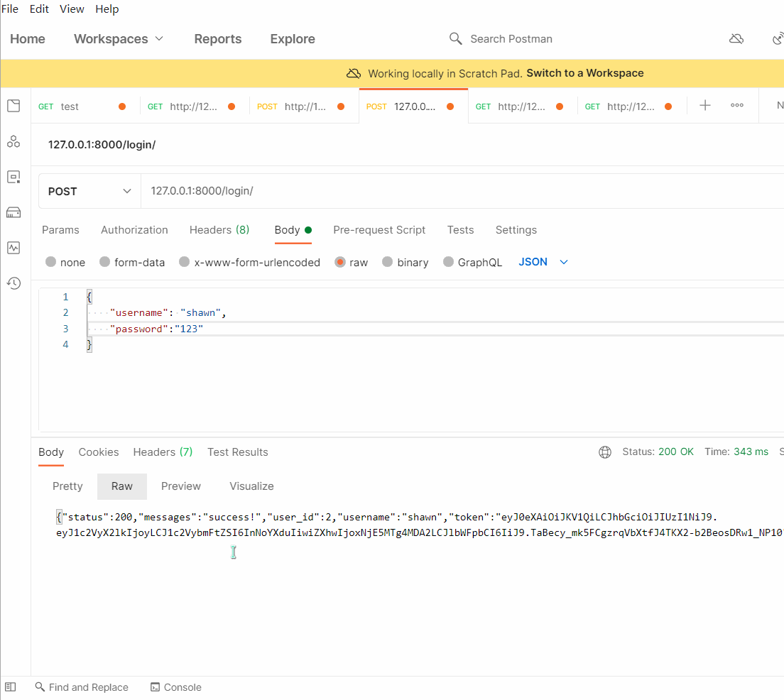Viewport: 784px width, 700px height.
Task: Open the POST method dropdown
Action: (x=89, y=191)
